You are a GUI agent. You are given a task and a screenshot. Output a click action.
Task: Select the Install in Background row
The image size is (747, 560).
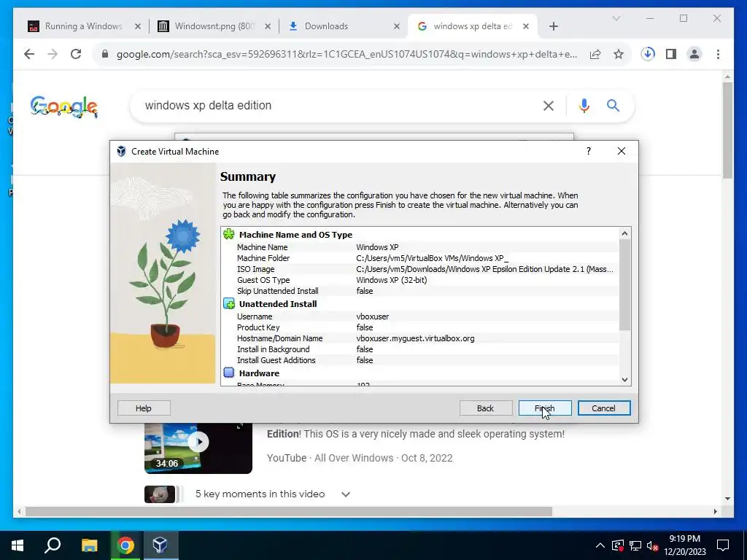[x=419, y=349]
